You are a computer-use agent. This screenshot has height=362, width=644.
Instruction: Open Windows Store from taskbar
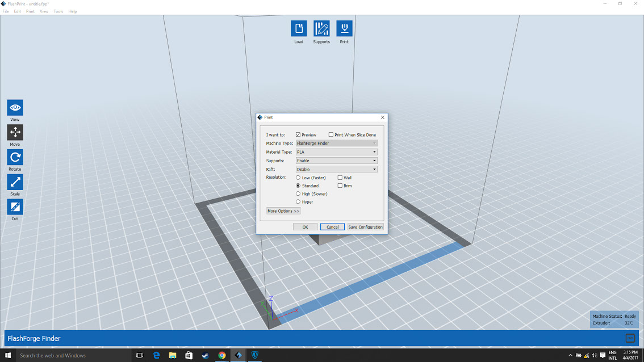[189, 355]
